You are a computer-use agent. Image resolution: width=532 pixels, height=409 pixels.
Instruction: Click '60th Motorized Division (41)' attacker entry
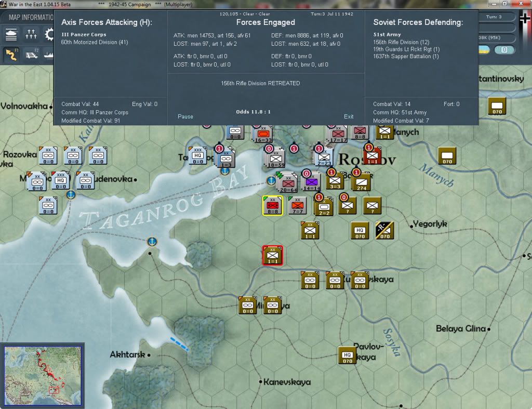(95, 42)
